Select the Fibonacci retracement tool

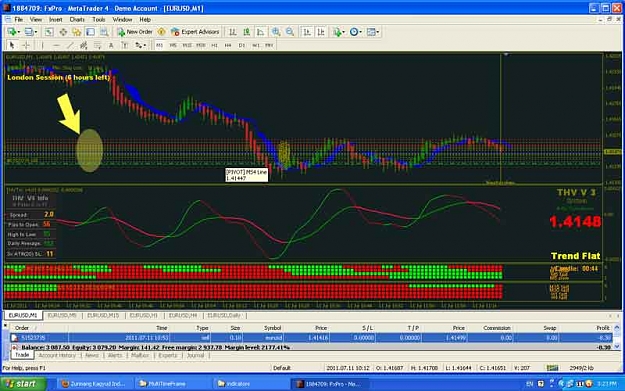click(x=97, y=45)
